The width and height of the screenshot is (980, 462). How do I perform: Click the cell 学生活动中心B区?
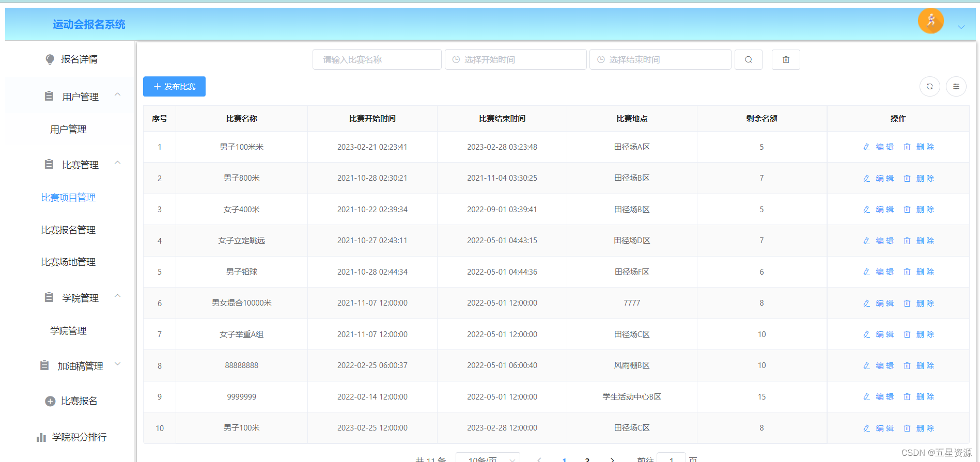(x=632, y=397)
